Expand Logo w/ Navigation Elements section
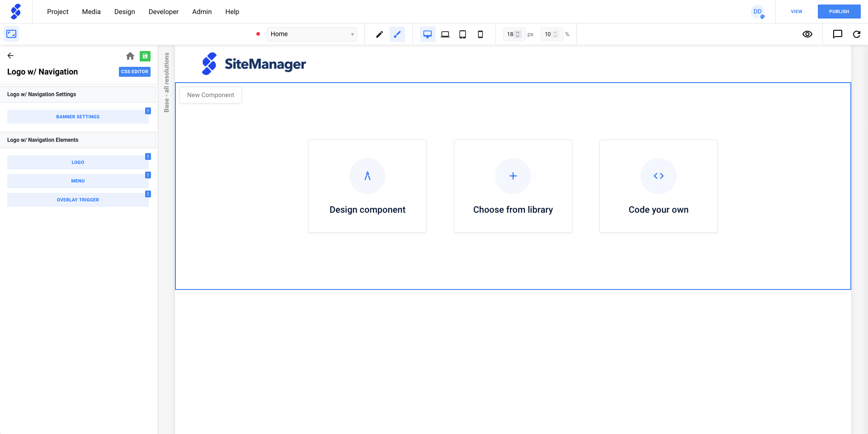Screen dimensions: 868x434 [x=78, y=140]
